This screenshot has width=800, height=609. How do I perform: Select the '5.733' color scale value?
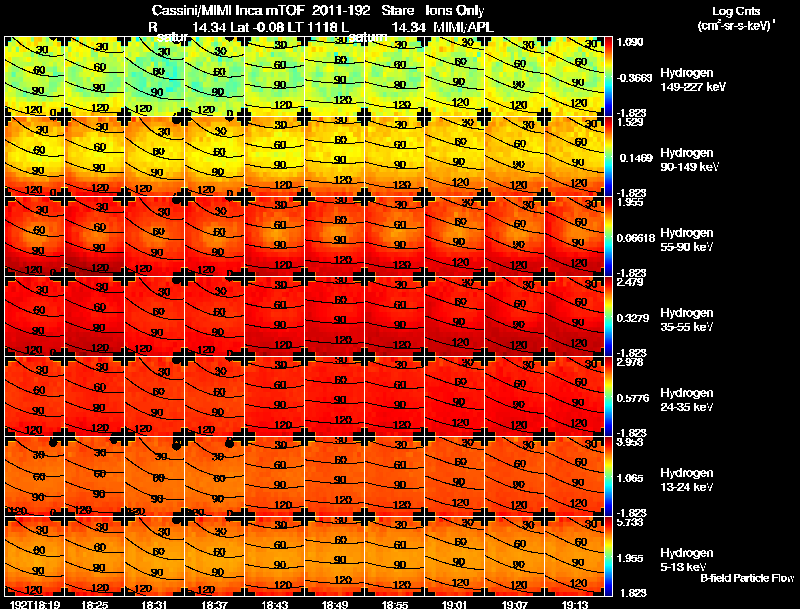631,522
